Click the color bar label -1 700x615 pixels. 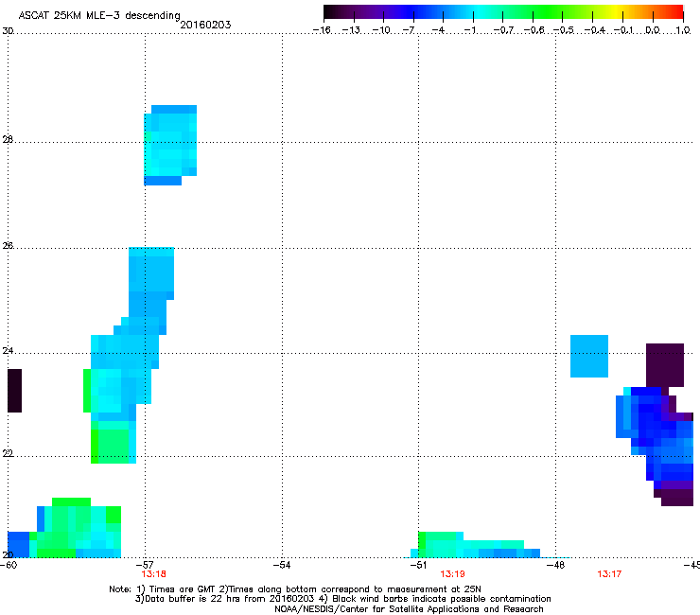(469, 30)
